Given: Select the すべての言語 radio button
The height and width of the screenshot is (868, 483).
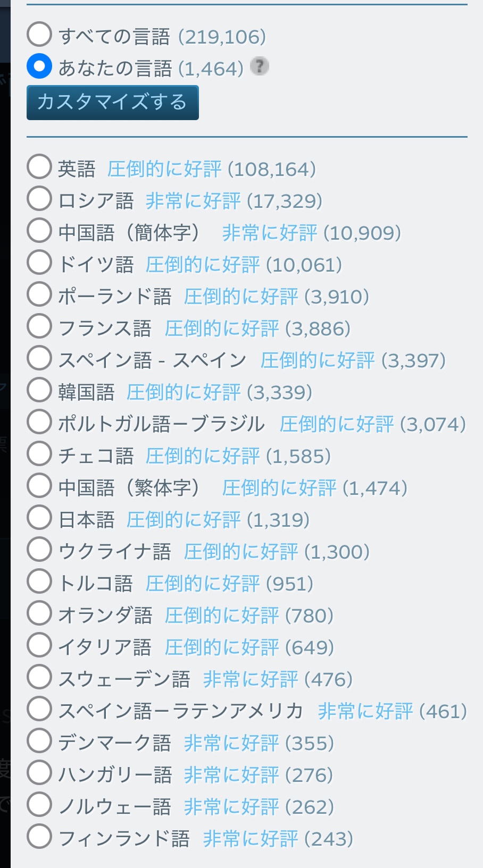Looking at the screenshot, I should point(39,35).
